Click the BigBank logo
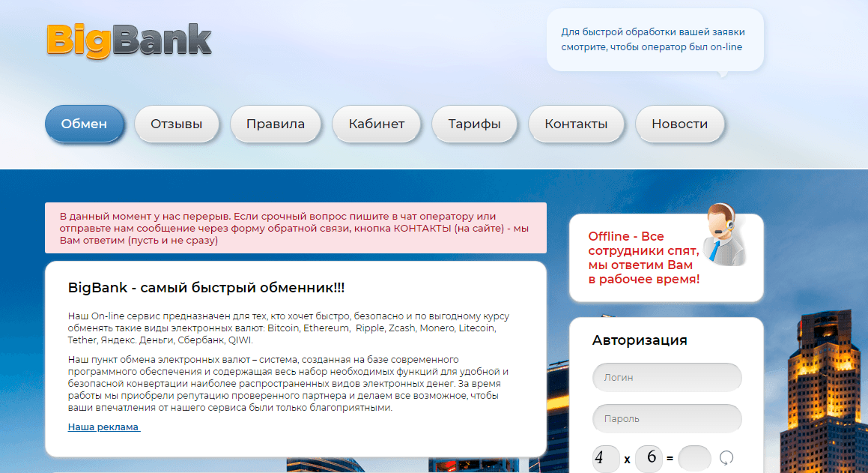Screen dimensions: 868x473 tap(129, 41)
